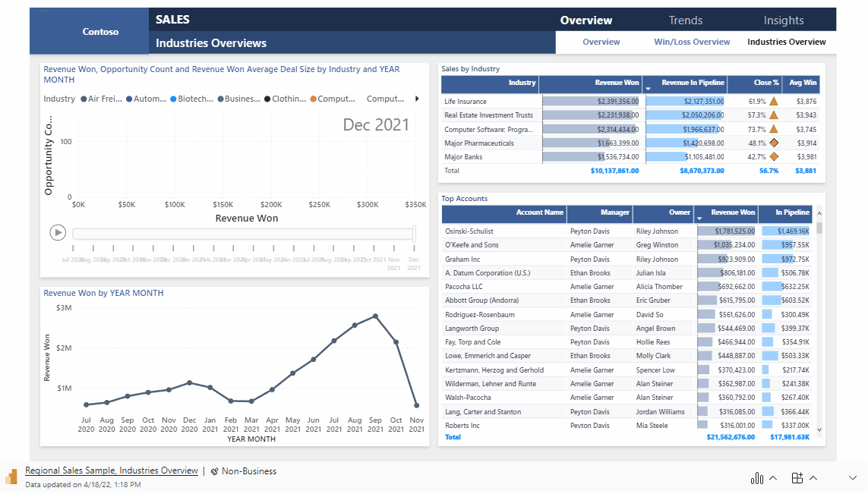This screenshot has height=494, width=868.
Task: Toggle the Clothing legend entry
Action: pyautogui.click(x=286, y=98)
